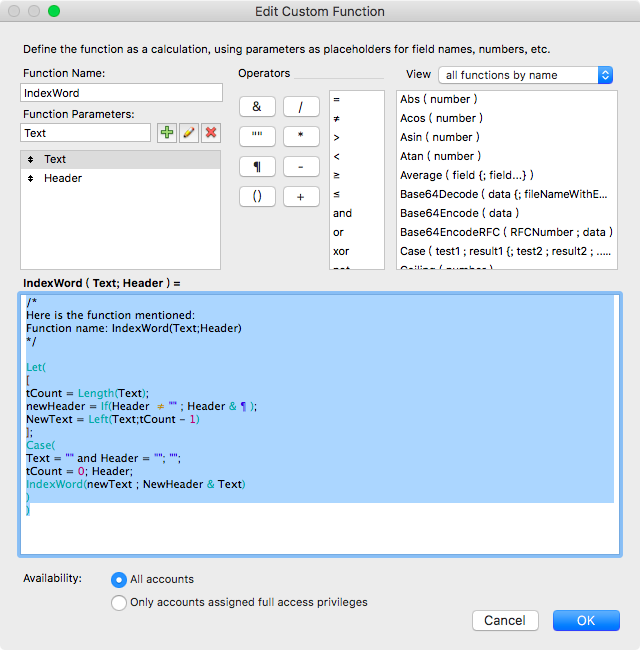Select the Base64EncodeRFC function entry
The image size is (640, 650).
506,232
